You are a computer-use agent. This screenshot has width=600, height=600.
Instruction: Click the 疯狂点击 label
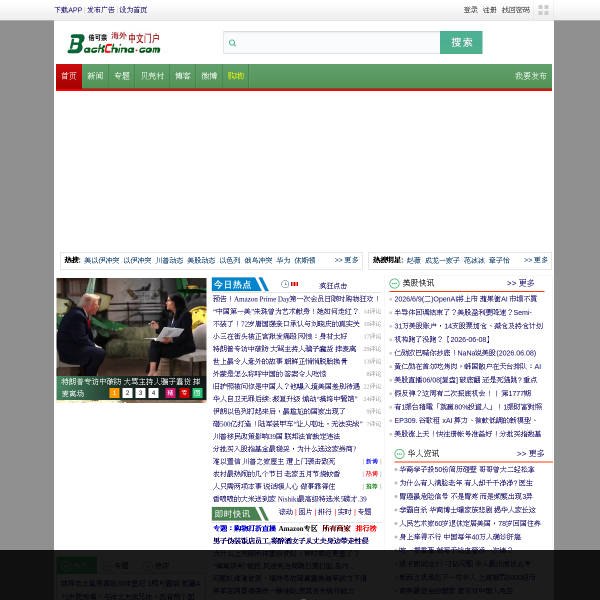click(333, 286)
